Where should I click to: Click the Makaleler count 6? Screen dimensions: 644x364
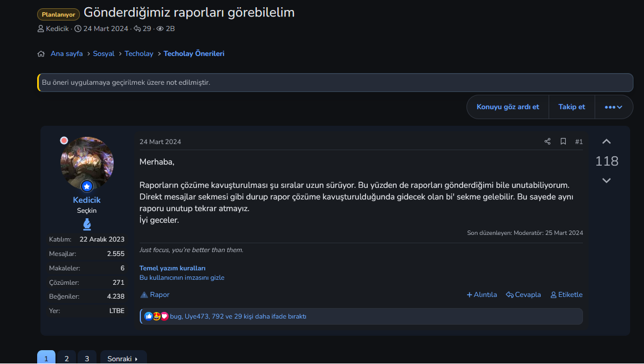(x=123, y=268)
